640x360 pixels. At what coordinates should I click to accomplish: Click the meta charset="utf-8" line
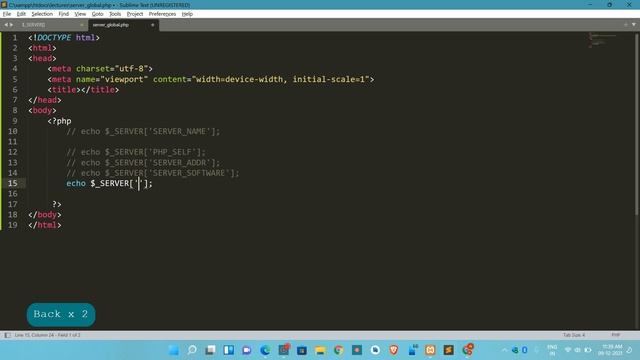tap(100, 69)
